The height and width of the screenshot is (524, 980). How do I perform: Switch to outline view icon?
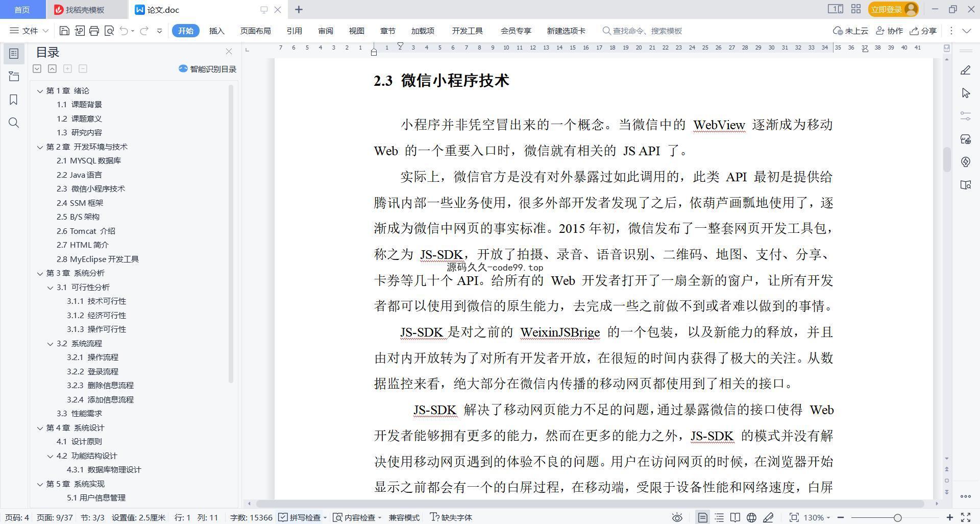click(x=719, y=517)
